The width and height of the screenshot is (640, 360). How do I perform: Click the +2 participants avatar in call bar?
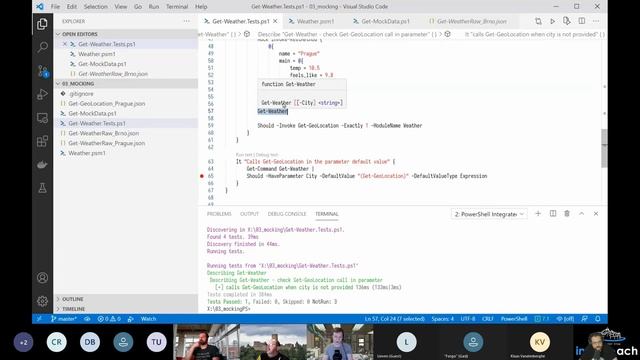[23, 342]
